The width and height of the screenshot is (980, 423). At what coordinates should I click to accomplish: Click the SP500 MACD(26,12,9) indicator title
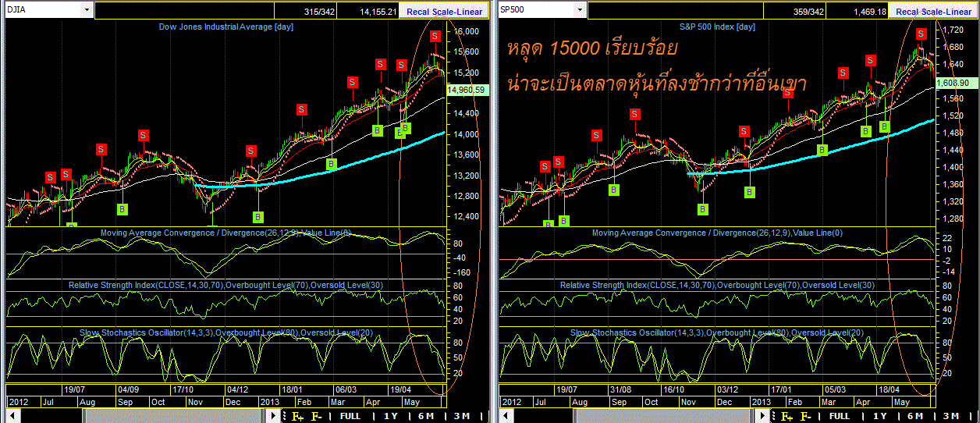718,233
